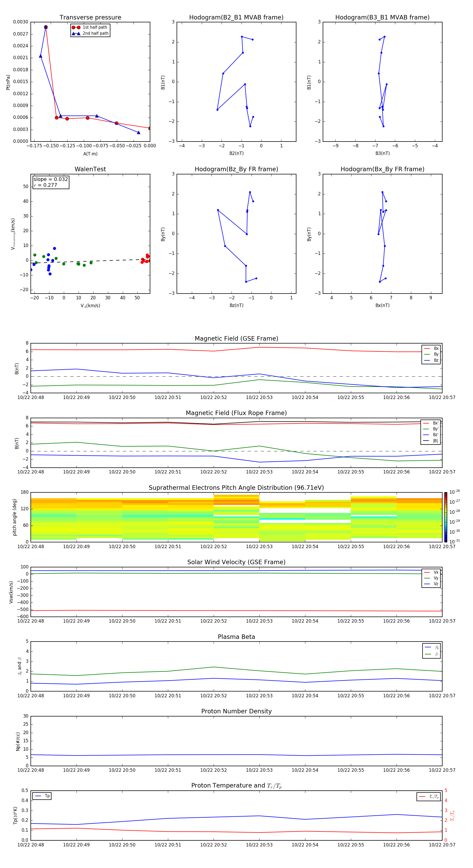
Task: Click the blue 'Bz' entry in GSE legend
Action: coord(431,361)
